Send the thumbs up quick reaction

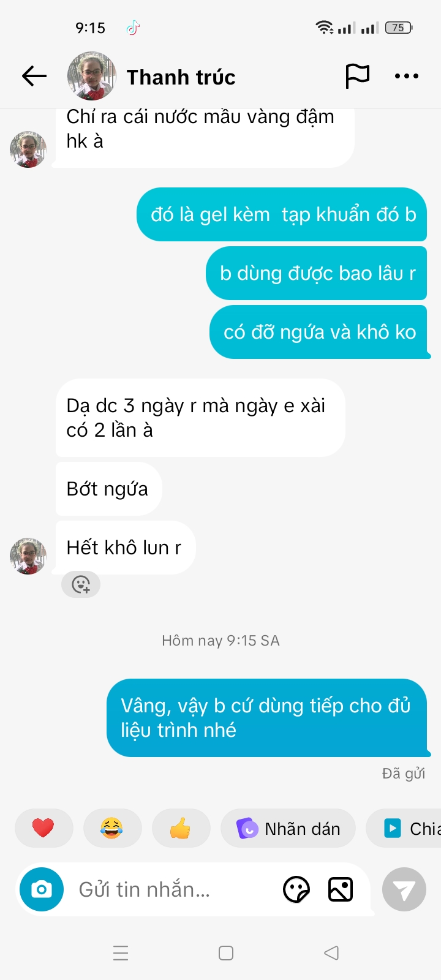[181, 828]
